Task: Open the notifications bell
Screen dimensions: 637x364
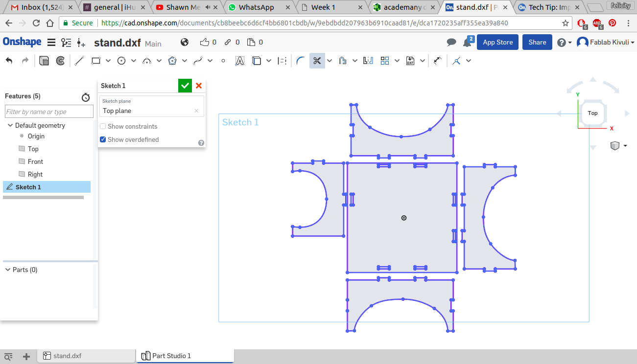Action: [467, 43]
